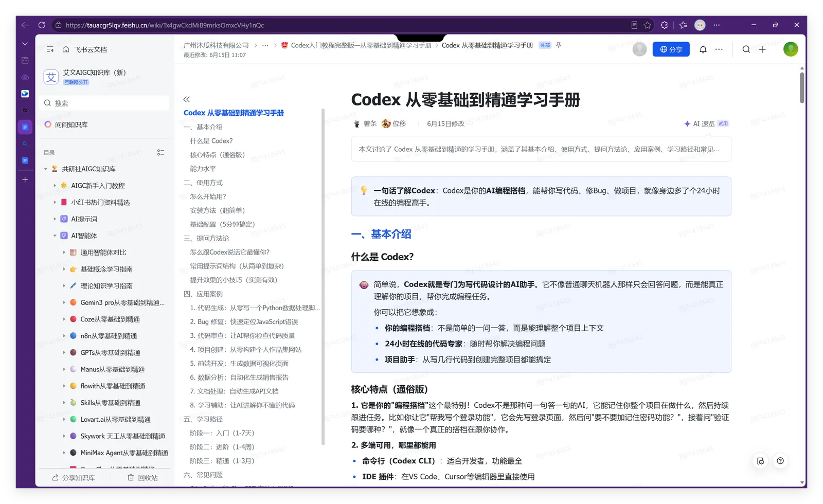Jump to outline item 能力水平
The width and height of the screenshot is (823, 504).
pyautogui.click(x=203, y=169)
